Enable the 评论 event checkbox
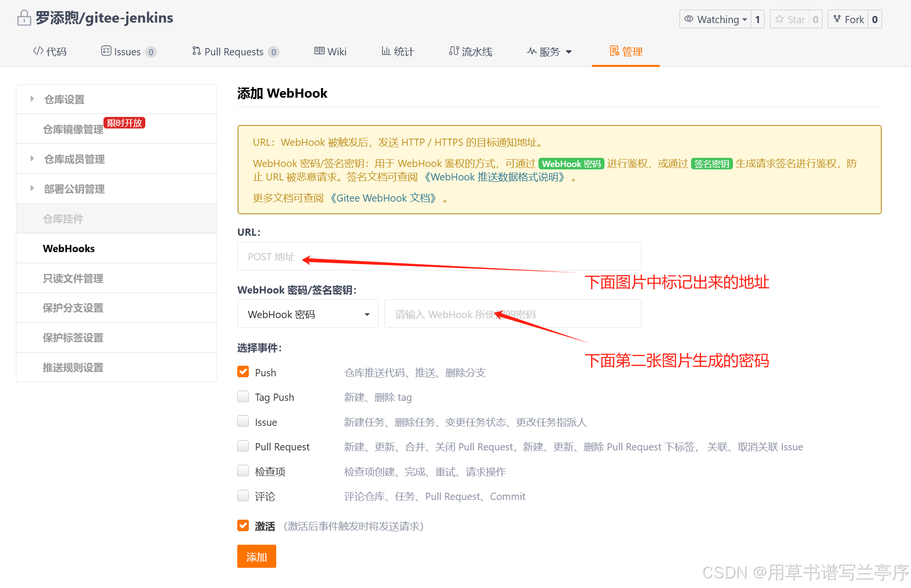 [243, 496]
